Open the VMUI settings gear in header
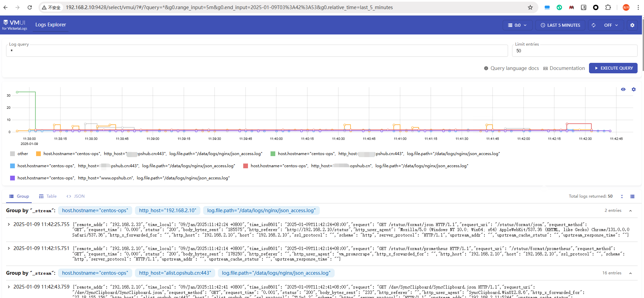This screenshot has height=298, width=644. (x=632, y=25)
